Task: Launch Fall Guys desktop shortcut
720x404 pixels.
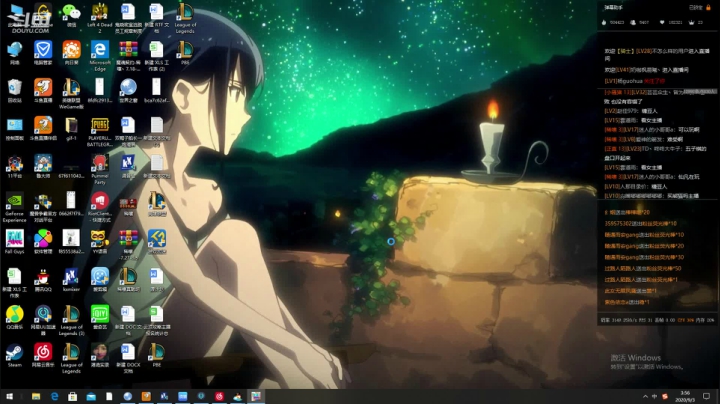Action: 14,242
